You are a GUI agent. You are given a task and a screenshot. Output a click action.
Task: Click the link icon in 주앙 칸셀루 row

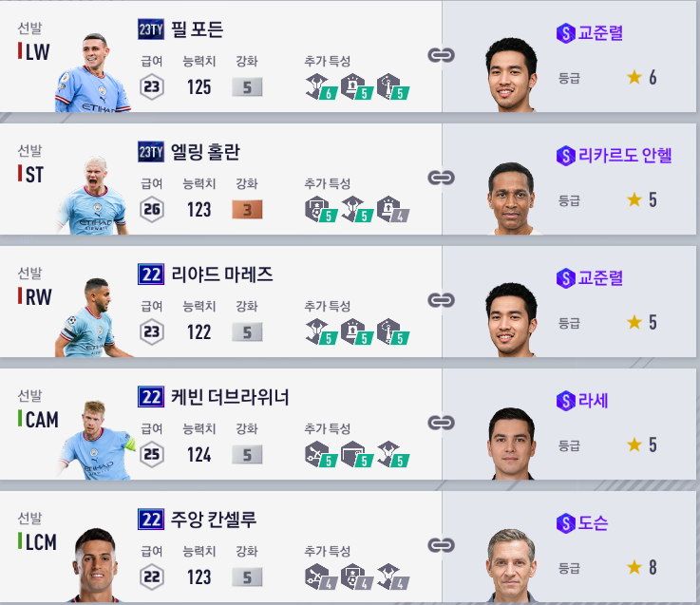(x=441, y=545)
